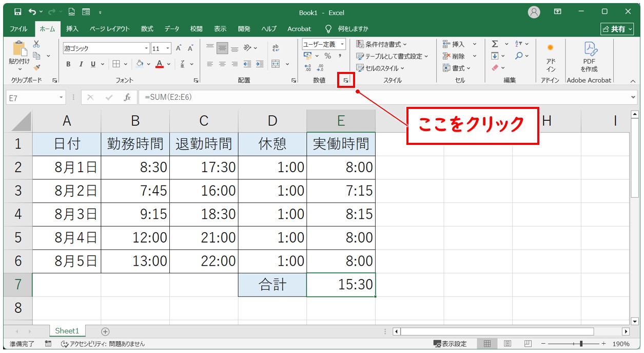Image resolution: width=644 pixels, height=353 pixels.
Task: Click the Clear eraser icon
Action: click(495, 67)
